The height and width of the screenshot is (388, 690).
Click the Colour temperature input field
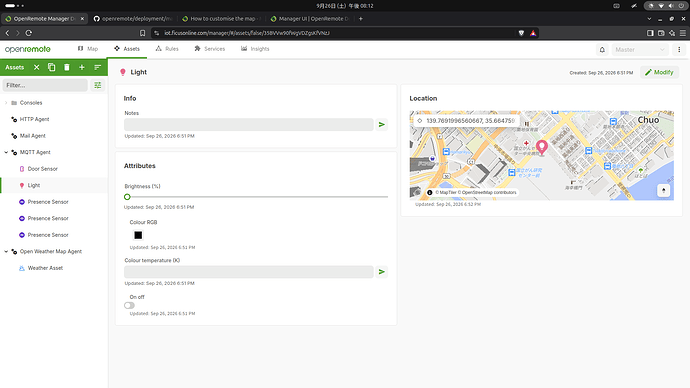tap(249, 272)
